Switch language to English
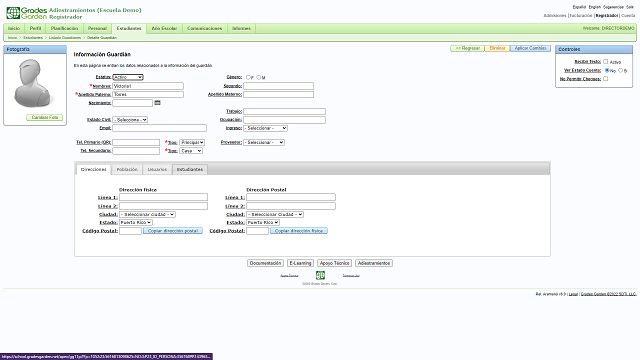The height and width of the screenshot is (360, 640). click(x=595, y=7)
